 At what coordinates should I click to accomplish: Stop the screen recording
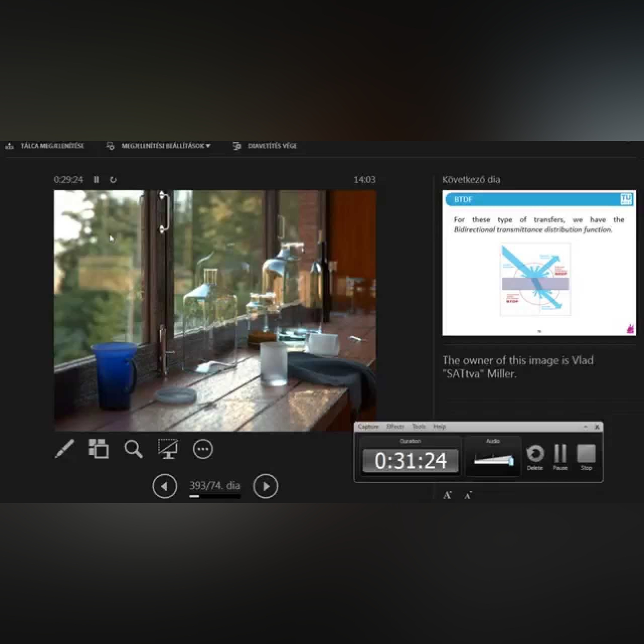click(586, 457)
